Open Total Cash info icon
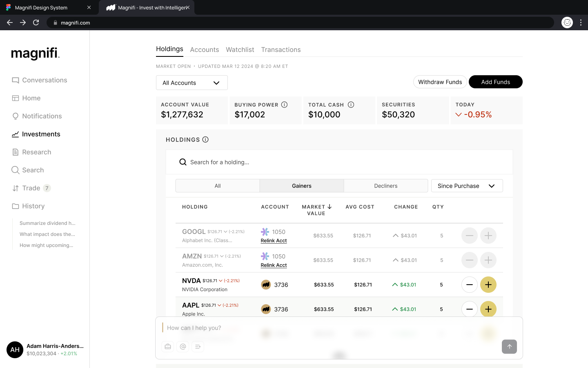Viewport: 588px width, 368px height. click(351, 105)
